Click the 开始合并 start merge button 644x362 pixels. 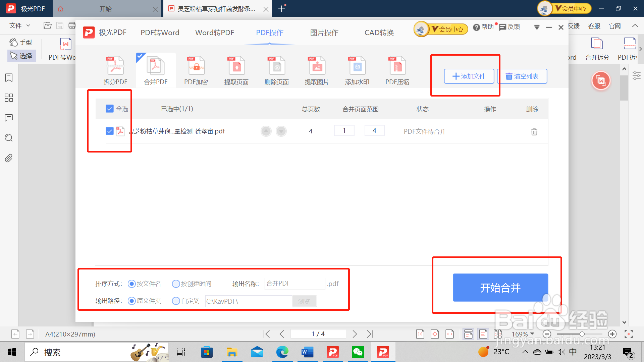tap(500, 288)
